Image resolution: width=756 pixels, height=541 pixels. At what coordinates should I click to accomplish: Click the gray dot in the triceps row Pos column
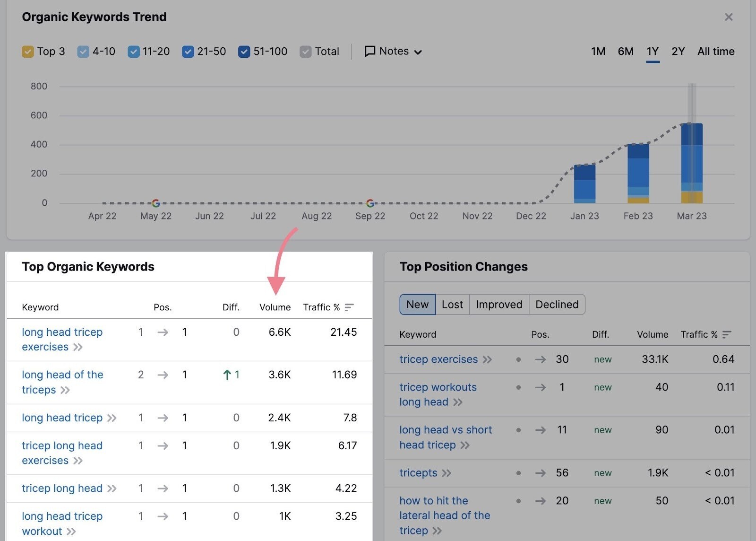coord(518,473)
